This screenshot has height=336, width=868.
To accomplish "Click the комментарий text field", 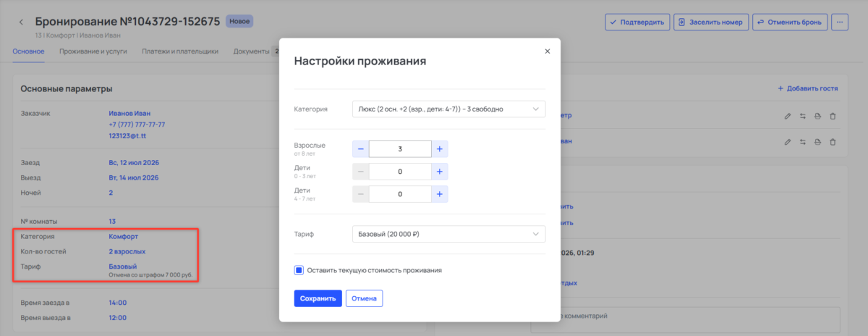I will (x=685, y=319).
